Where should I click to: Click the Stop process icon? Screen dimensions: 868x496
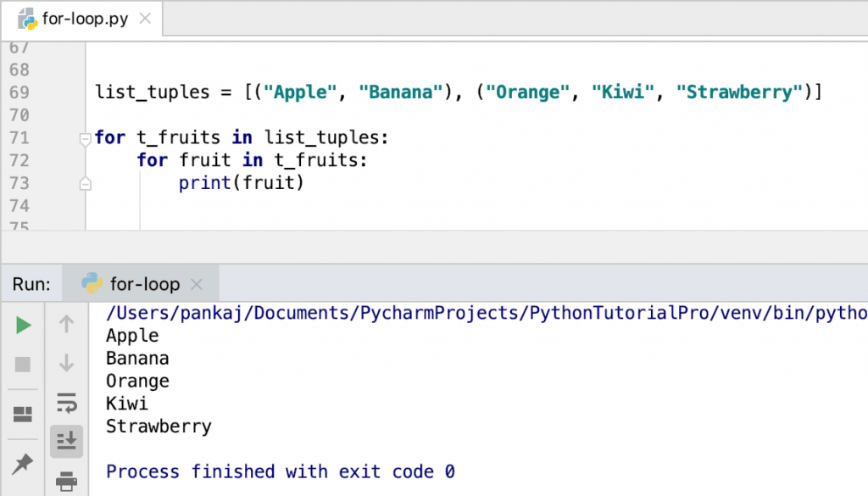(23, 364)
